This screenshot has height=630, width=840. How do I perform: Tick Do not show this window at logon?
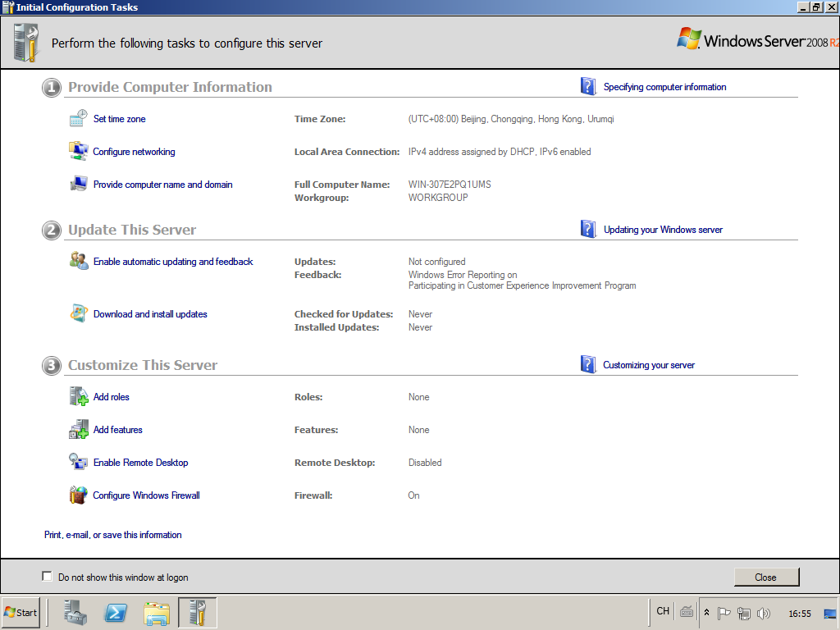tap(47, 577)
